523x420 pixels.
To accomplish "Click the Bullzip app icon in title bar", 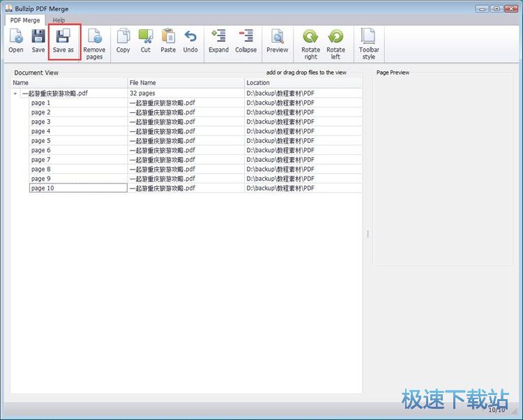I will (x=9, y=8).
